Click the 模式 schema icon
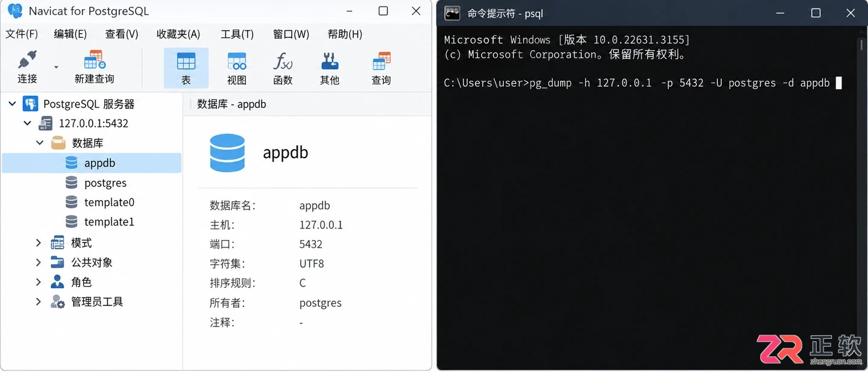This screenshot has height=372, width=868. tap(57, 242)
